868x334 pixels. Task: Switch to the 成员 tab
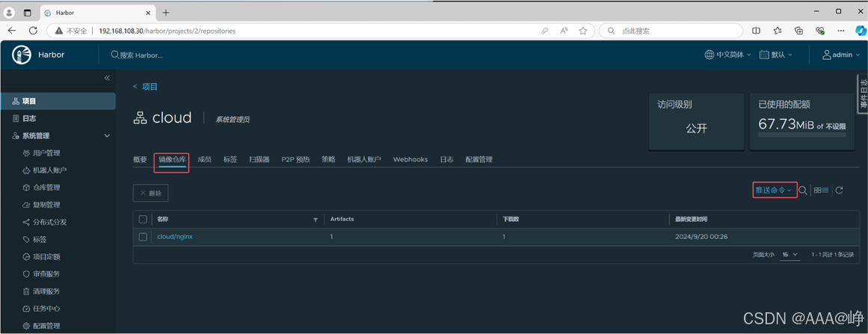[x=204, y=159]
